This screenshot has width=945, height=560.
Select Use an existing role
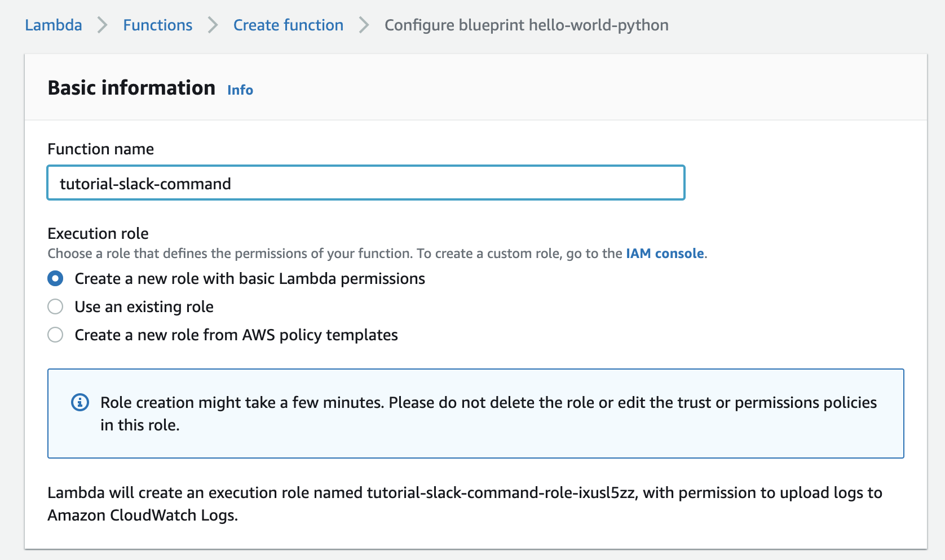tap(143, 306)
